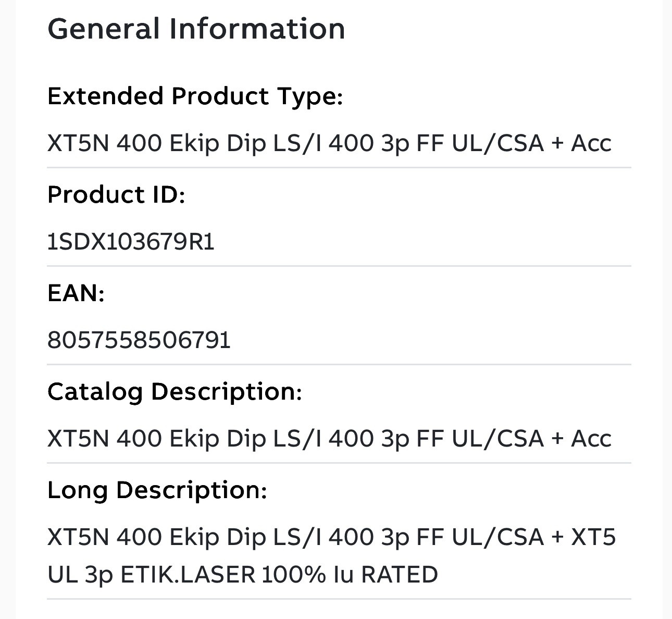This screenshot has height=619, width=672.
Task: Select the Catalog Description label
Action: (175, 392)
